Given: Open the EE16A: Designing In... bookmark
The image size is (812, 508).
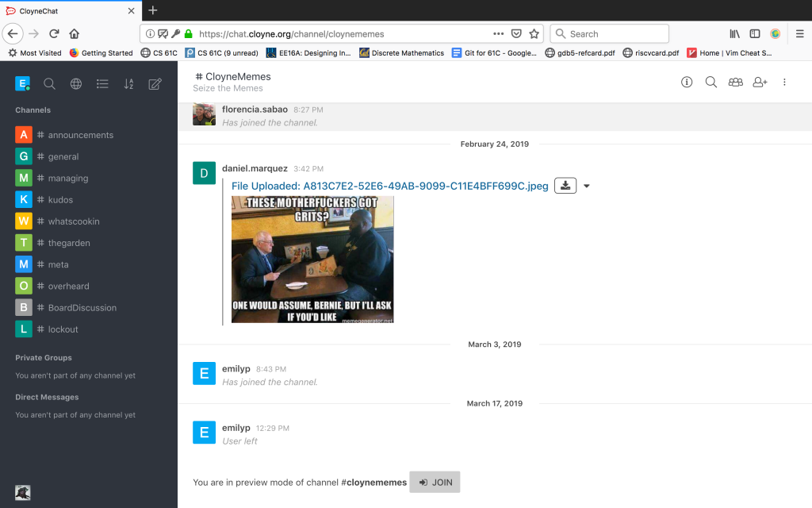Looking at the screenshot, I should 308,53.
